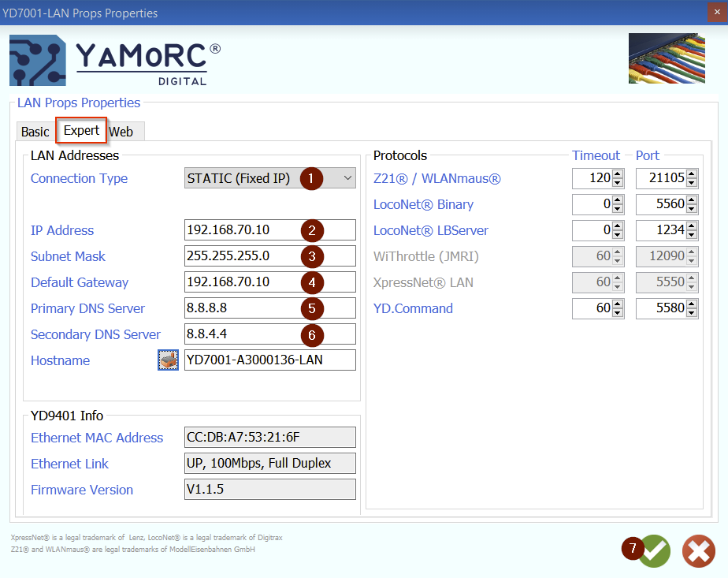
Task: Click the YD.Command protocol label
Action: click(413, 308)
